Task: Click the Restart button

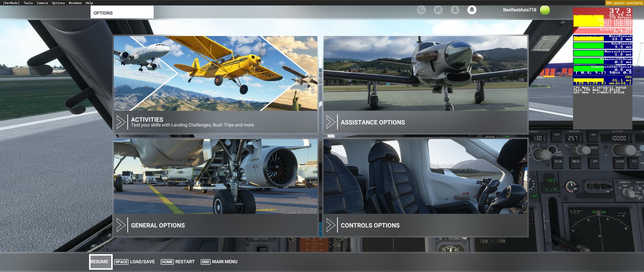Action: 178,262
